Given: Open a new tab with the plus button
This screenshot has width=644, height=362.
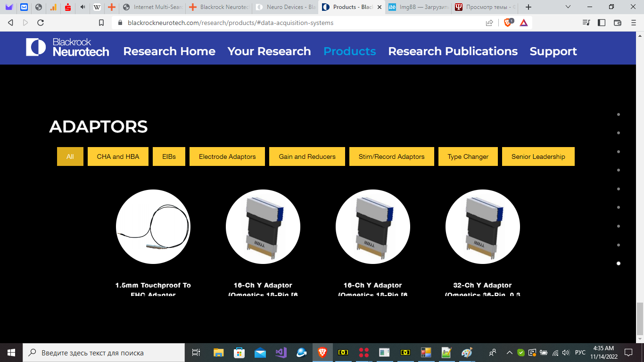Looking at the screenshot, I should pos(528,7).
